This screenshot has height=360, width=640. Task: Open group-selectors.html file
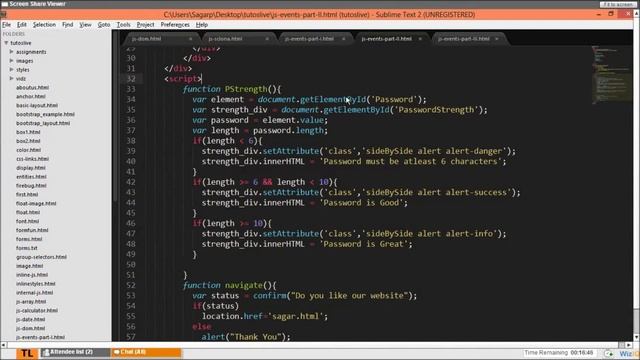click(41, 257)
